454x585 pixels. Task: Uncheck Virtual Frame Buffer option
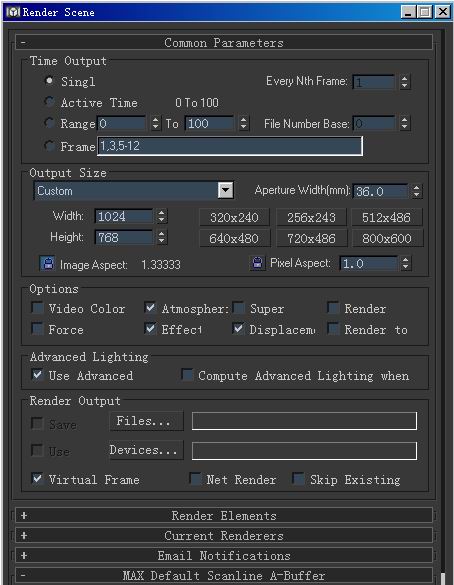pos(37,479)
